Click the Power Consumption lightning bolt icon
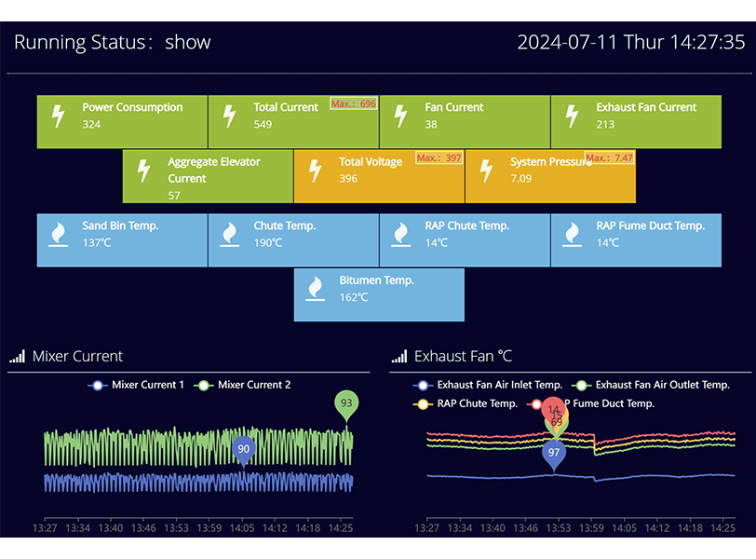This screenshot has width=756, height=559. point(58,116)
